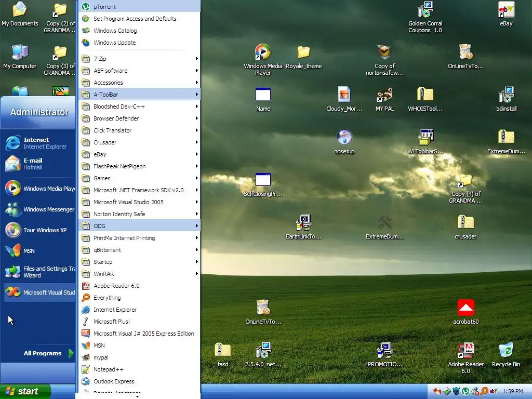The width and height of the screenshot is (532, 399).
Task: Open the Startup program group
Action: click(139, 262)
